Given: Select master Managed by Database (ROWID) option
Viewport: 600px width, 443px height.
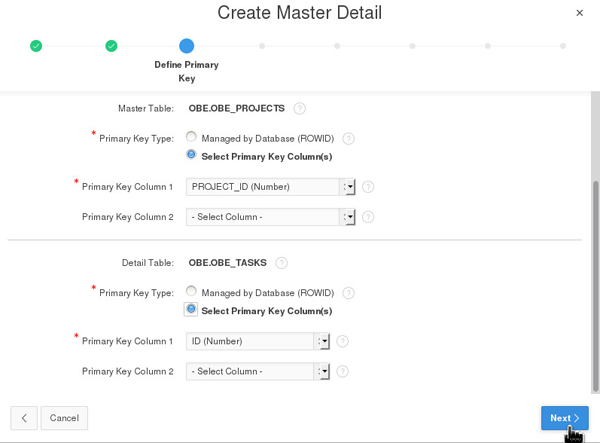Looking at the screenshot, I should click(191, 138).
